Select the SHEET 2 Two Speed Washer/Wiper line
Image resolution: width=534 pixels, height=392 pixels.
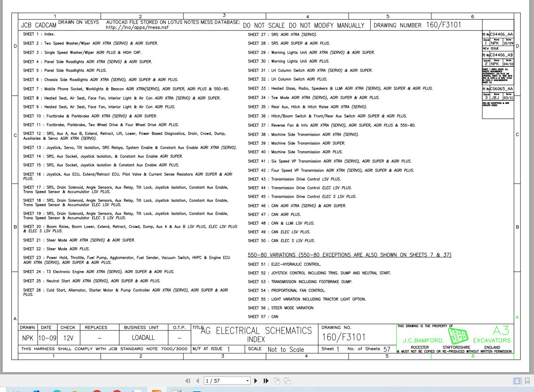tap(90, 43)
